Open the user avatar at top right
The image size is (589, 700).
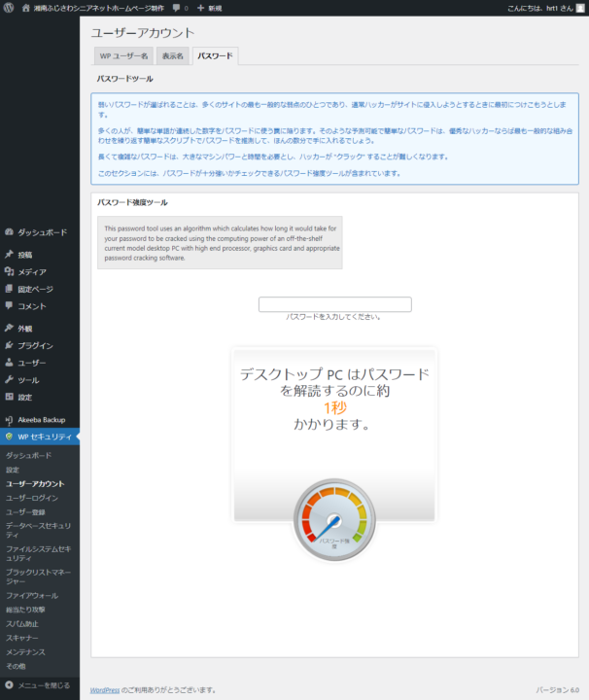[x=580, y=8]
